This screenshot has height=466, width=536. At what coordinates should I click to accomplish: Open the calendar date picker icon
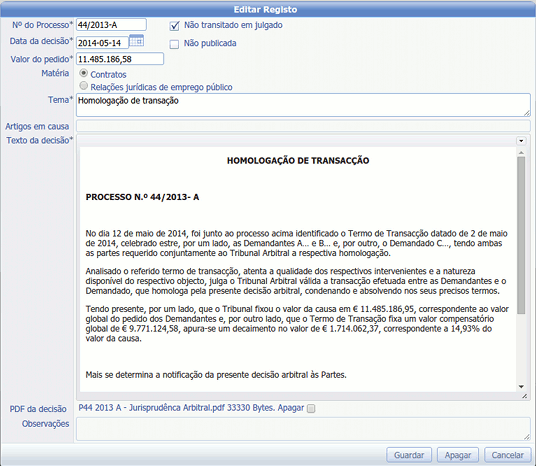pyautogui.click(x=137, y=41)
